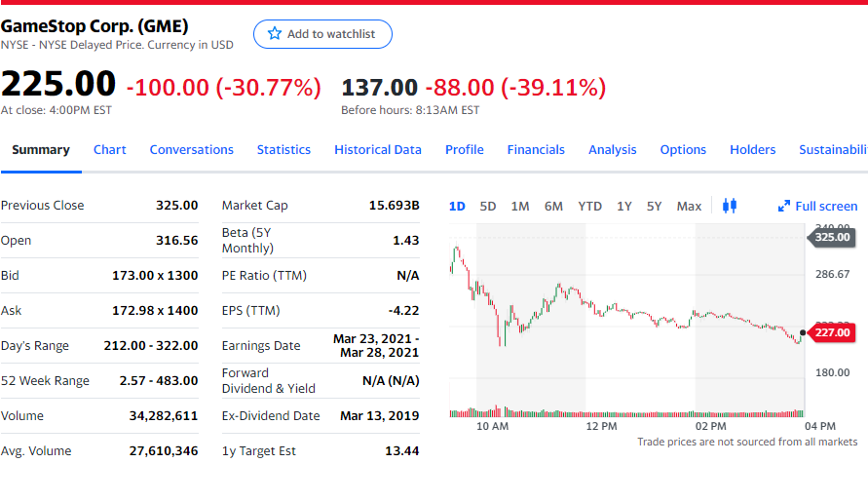
Task: Set chart range to YTD
Action: point(589,206)
